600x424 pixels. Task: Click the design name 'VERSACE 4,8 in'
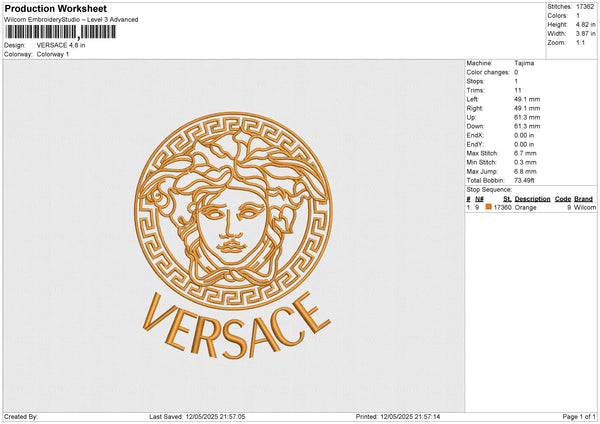(61, 45)
